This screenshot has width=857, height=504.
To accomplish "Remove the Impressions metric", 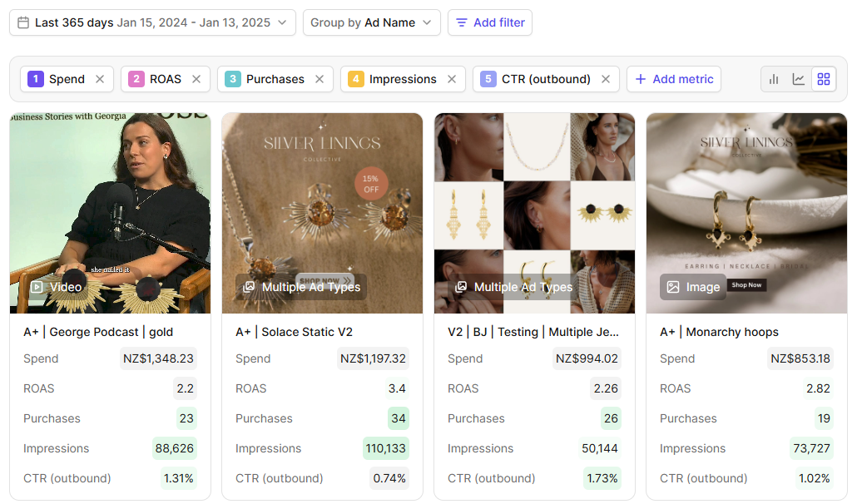I will (452, 79).
